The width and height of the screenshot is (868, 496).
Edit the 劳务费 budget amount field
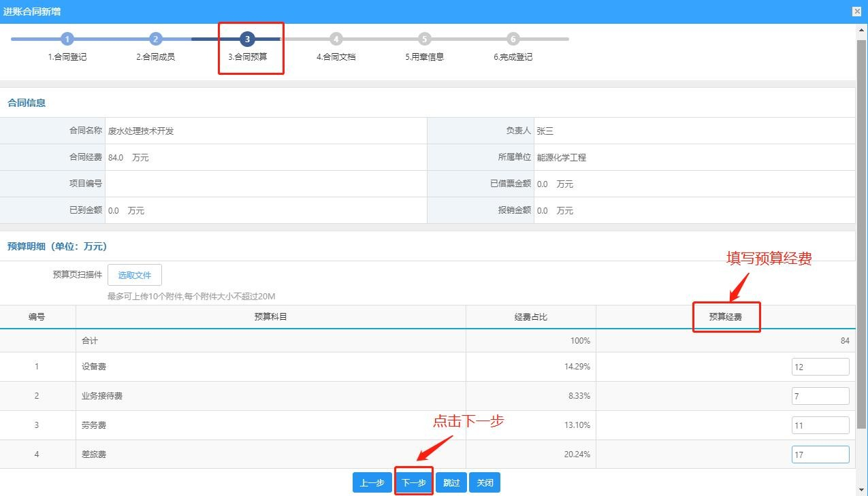(820, 425)
